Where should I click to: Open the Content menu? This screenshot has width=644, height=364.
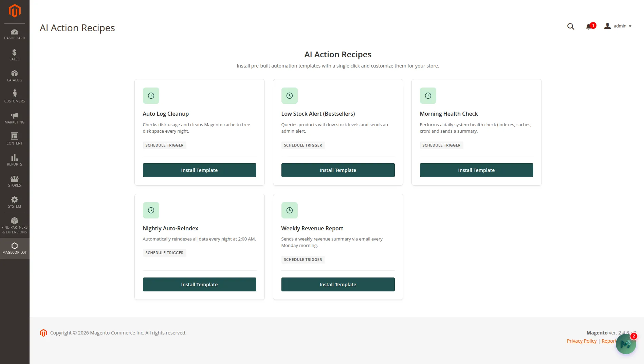[15, 139]
